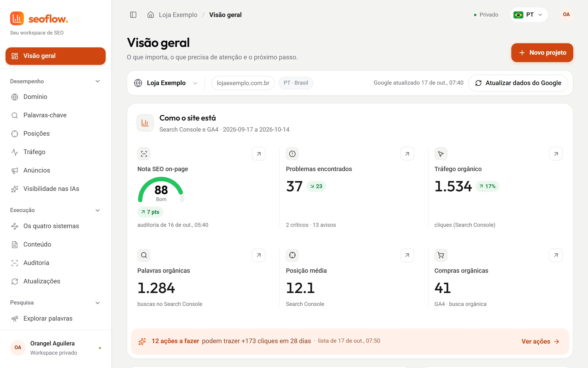Open the Nota SEO on-page arrow link
The image size is (588, 368).
pos(259,154)
